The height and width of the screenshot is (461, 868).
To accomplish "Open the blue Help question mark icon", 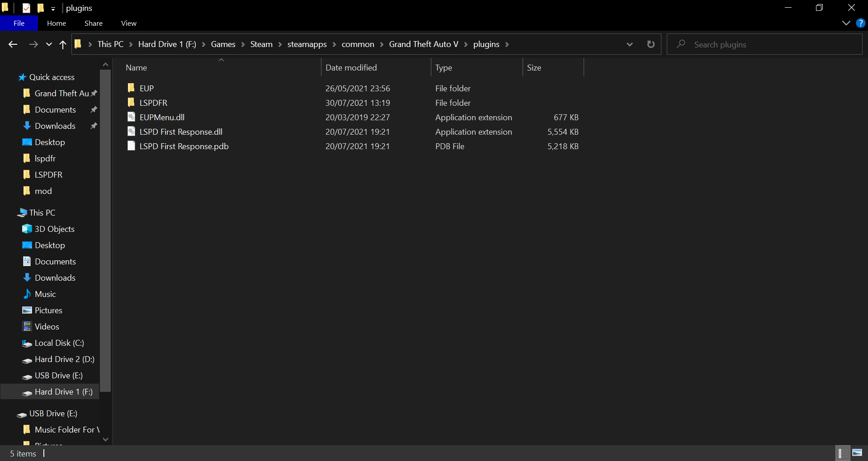I will pyautogui.click(x=860, y=23).
